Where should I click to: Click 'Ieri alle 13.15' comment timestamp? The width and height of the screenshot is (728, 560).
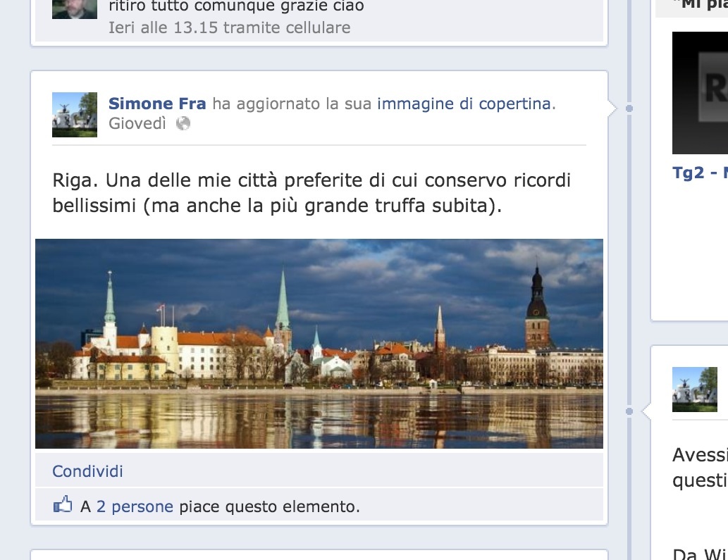(163, 27)
